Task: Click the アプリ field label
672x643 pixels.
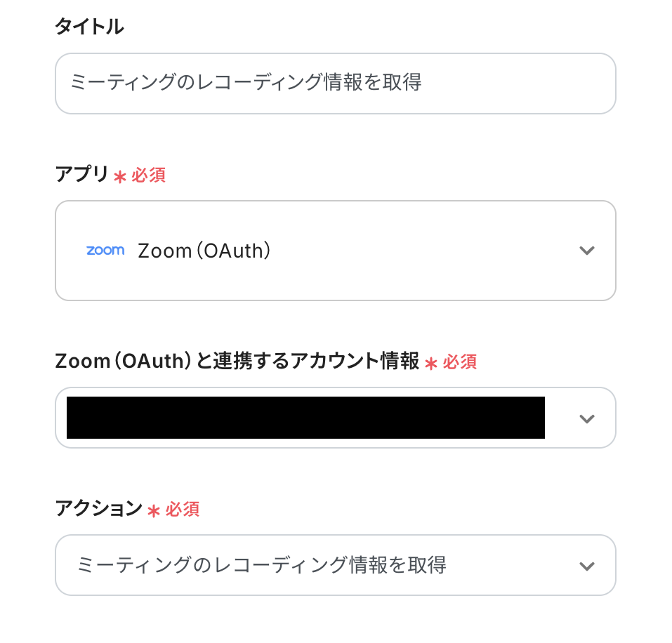Action: (81, 175)
